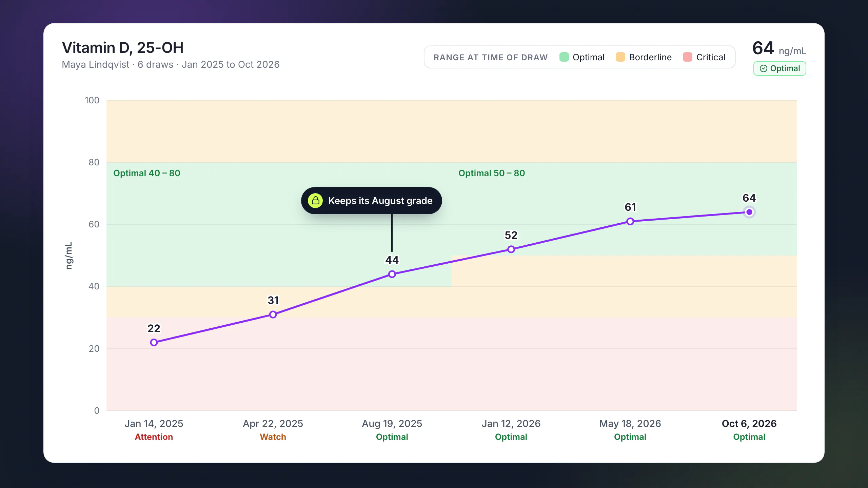The image size is (868, 488).
Task: Select the 61 ng/mL data point
Action: (630, 221)
